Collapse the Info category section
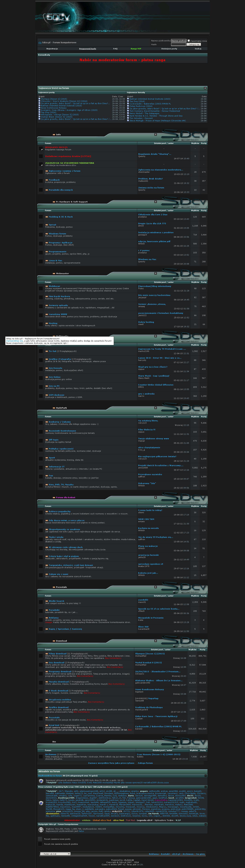 pos(155,134)
